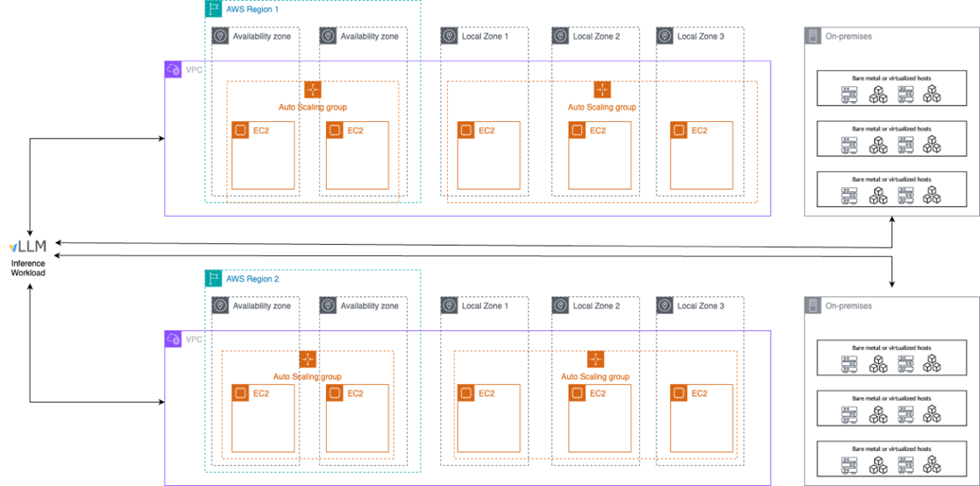Click the AWS Region 1 text label
This screenshot has width=980, height=486.
tap(251, 9)
